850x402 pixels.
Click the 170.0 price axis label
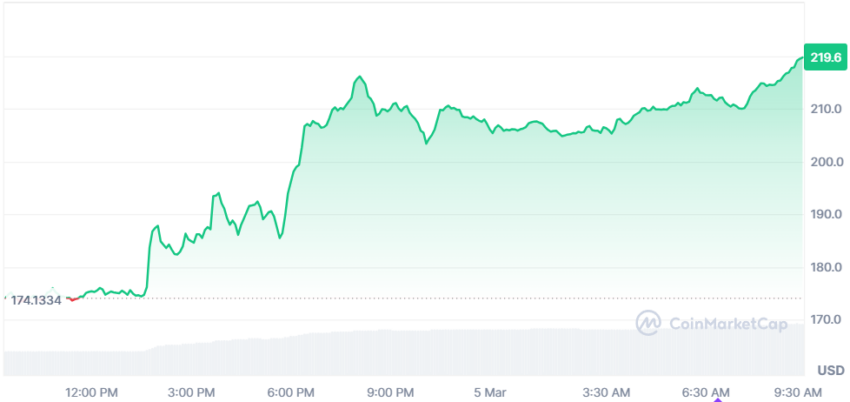(x=827, y=320)
